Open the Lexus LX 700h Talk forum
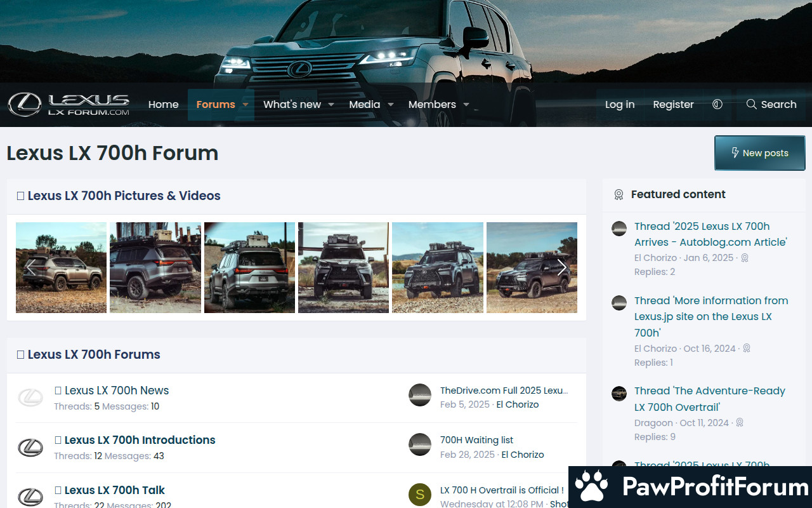The image size is (812, 508). (x=114, y=490)
